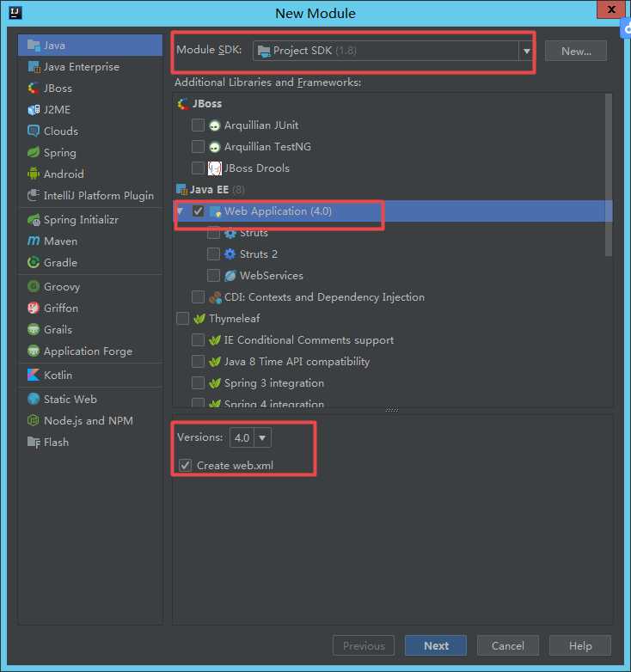This screenshot has height=672, width=631.
Task: Click the Application Forge icon
Action: 34,351
